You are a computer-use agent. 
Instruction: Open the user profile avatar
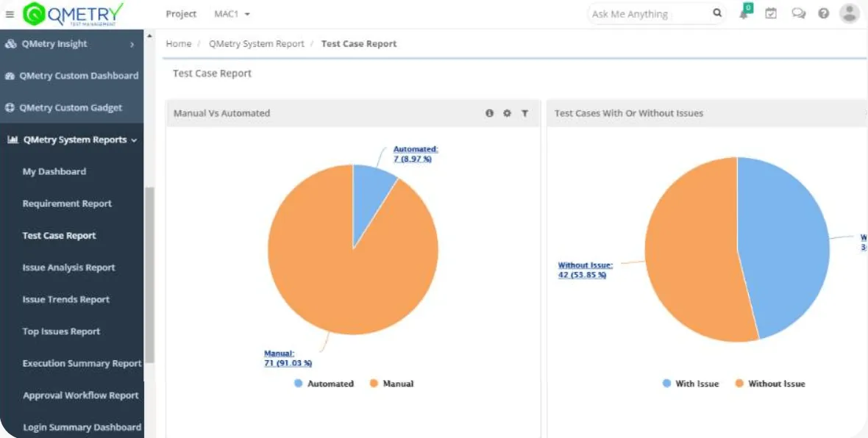pos(849,13)
